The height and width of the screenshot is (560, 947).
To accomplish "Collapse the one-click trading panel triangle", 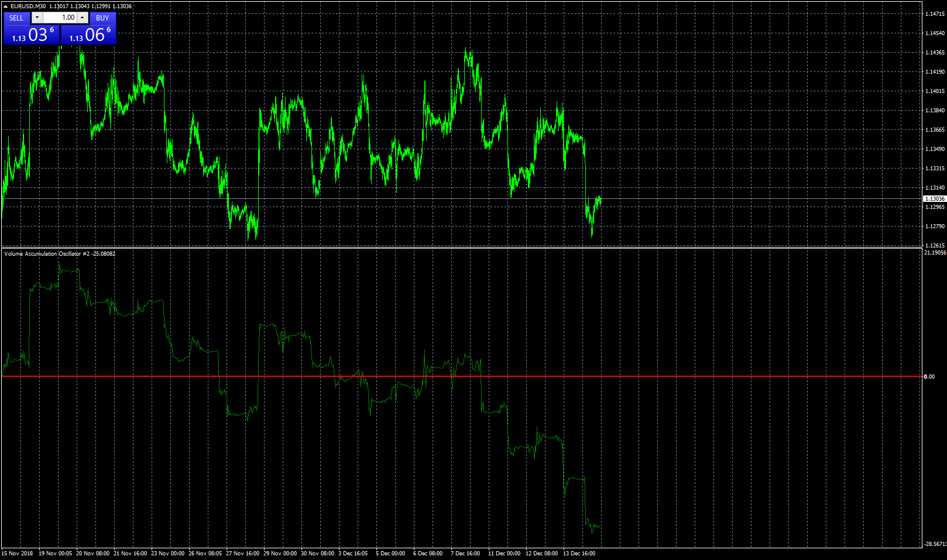I will click(x=5, y=6).
